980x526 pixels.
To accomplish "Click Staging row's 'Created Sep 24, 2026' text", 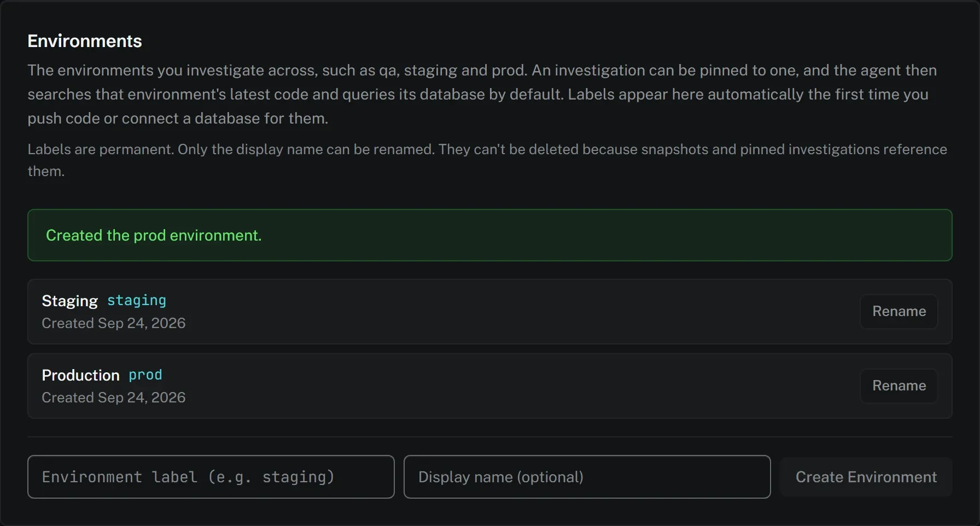I will [x=114, y=323].
